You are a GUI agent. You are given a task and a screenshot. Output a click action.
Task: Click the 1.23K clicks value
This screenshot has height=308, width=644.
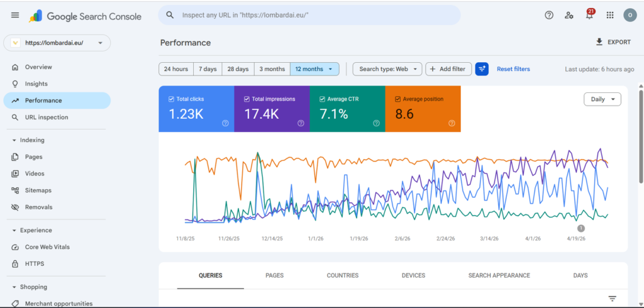(x=186, y=114)
